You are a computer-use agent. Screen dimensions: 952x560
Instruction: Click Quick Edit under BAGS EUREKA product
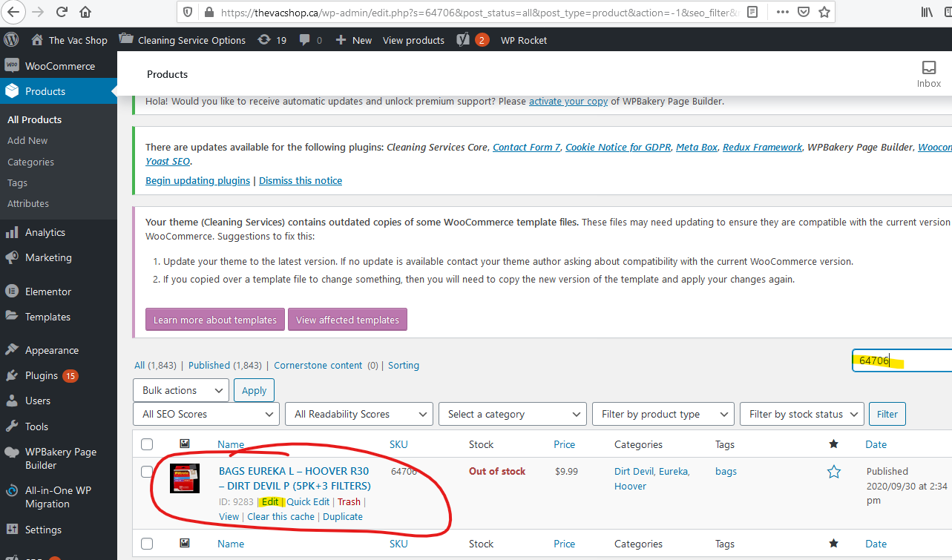click(308, 501)
